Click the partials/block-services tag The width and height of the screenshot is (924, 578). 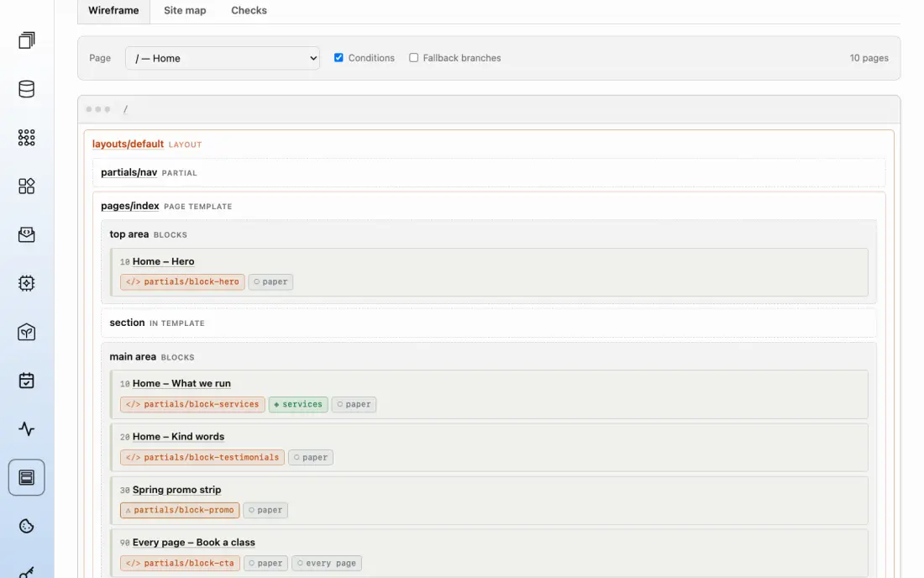(192, 404)
